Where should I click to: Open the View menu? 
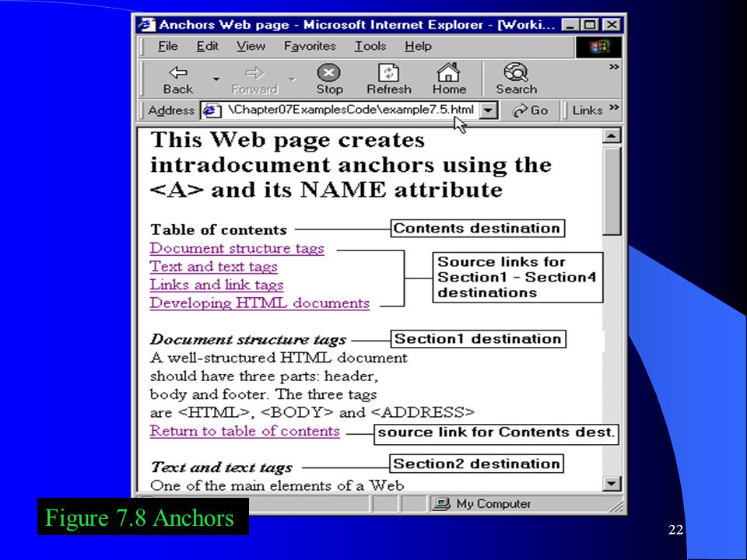pyautogui.click(x=251, y=46)
